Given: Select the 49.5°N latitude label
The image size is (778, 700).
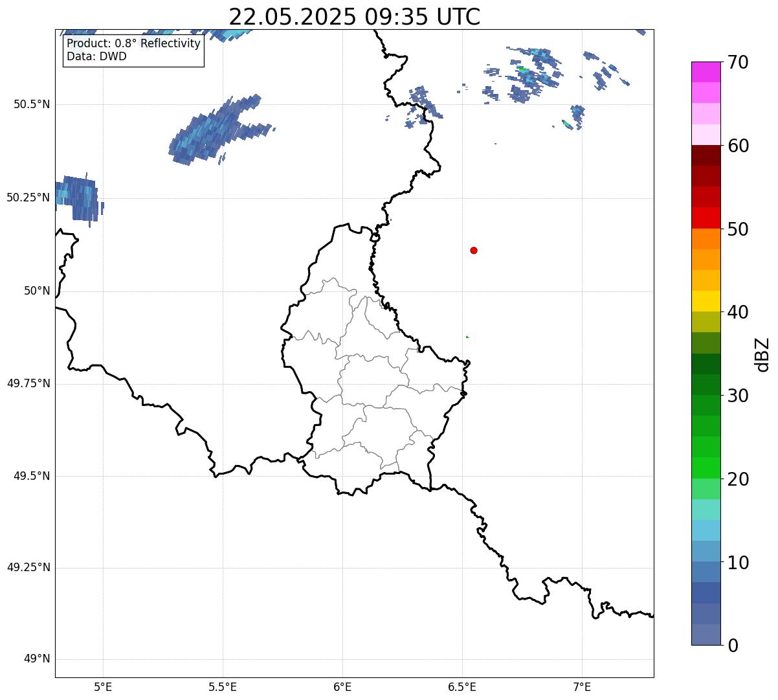Looking at the screenshot, I should click(32, 476).
